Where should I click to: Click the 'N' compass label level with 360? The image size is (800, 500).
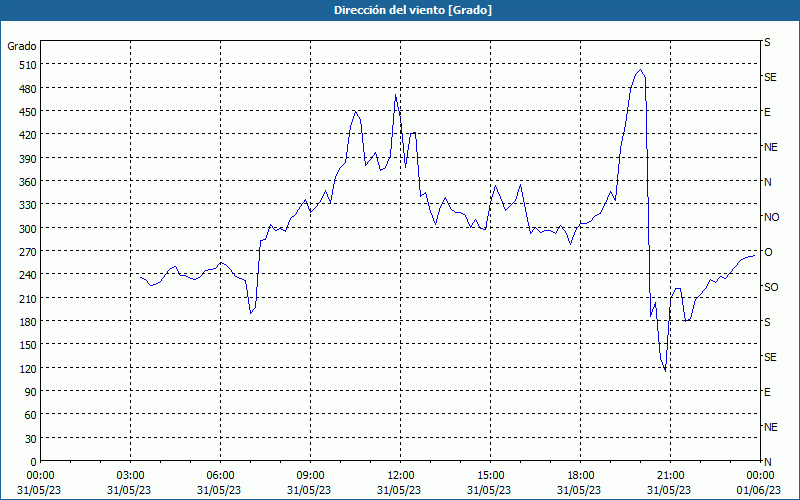coord(767,182)
